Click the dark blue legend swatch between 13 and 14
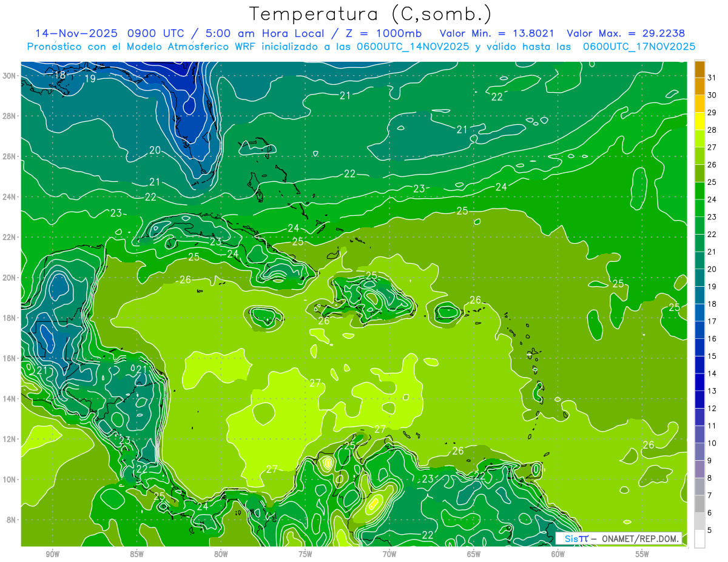The width and height of the screenshot is (728, 562). [699, 382]
